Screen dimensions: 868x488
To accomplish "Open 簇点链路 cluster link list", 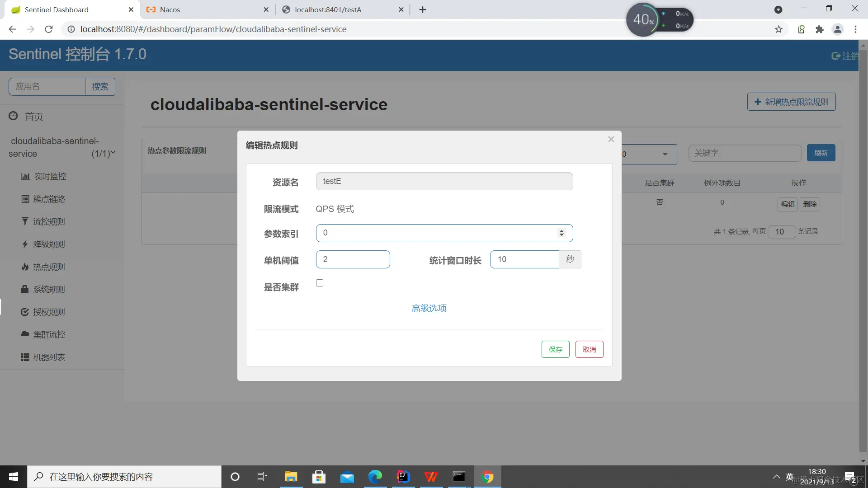I will tap(49, 199).
